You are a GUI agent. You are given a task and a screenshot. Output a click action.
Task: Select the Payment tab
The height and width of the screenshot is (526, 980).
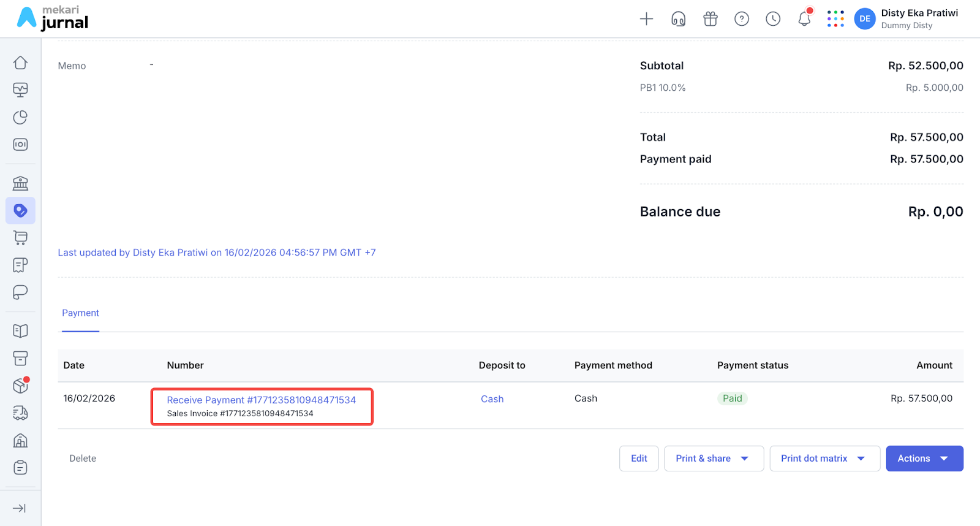pyautogui.click(x=80, y=313)
